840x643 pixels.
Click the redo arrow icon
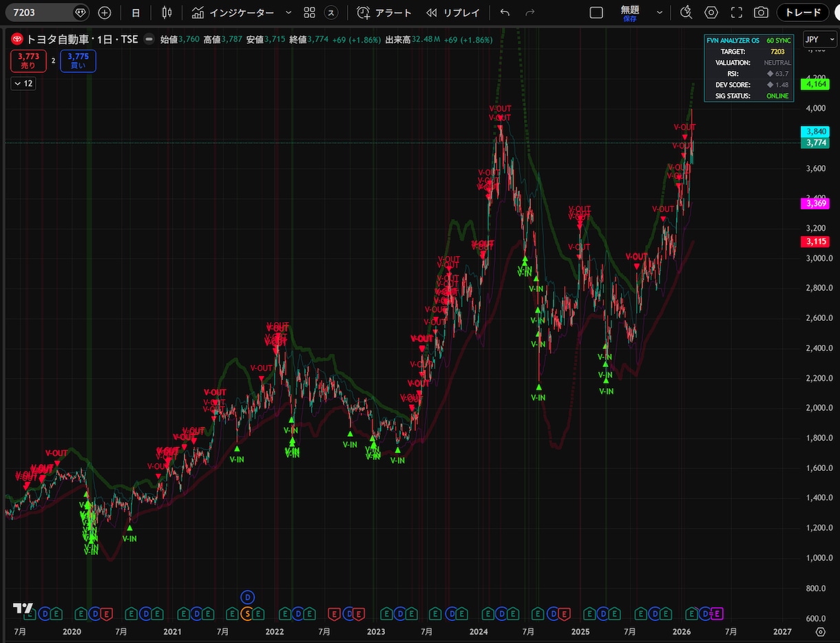click(530, 12)
